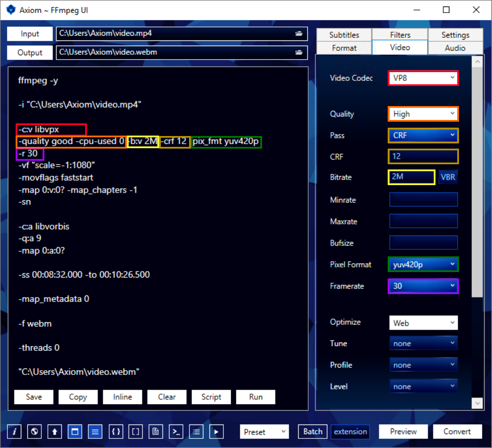Open the command prompt terminal icon

click(176, 431)
